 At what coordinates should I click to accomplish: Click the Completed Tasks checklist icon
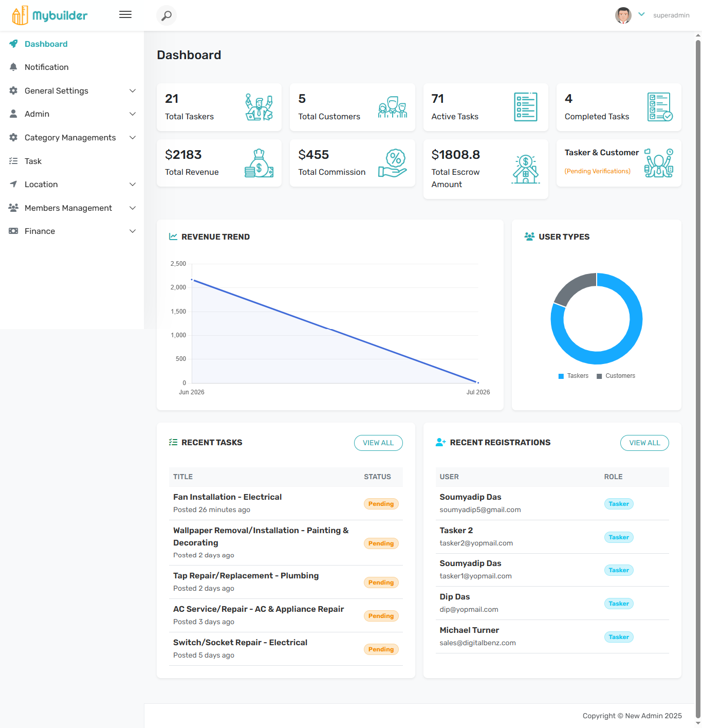(660, 107)
